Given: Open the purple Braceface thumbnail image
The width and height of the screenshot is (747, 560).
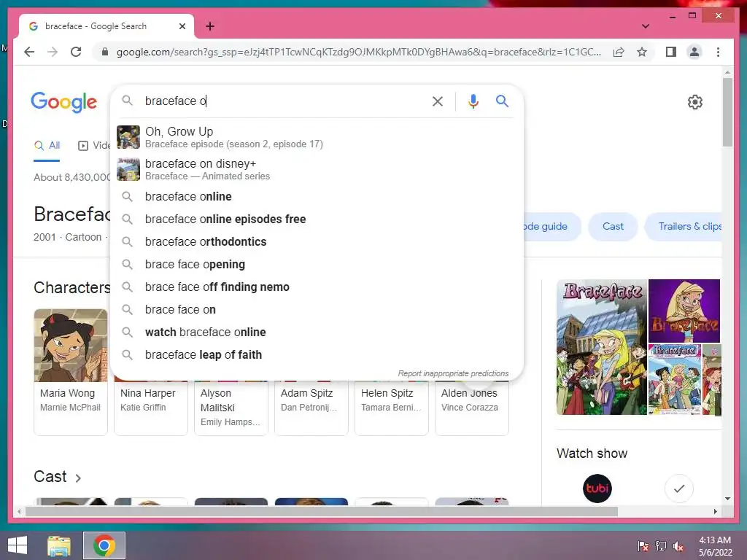Looking at the screenshot, I should click(x=684, y=311).
